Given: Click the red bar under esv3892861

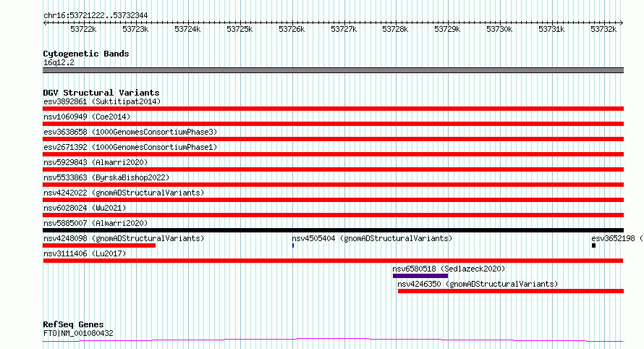Looking at the screenshot, I should 333,109.
